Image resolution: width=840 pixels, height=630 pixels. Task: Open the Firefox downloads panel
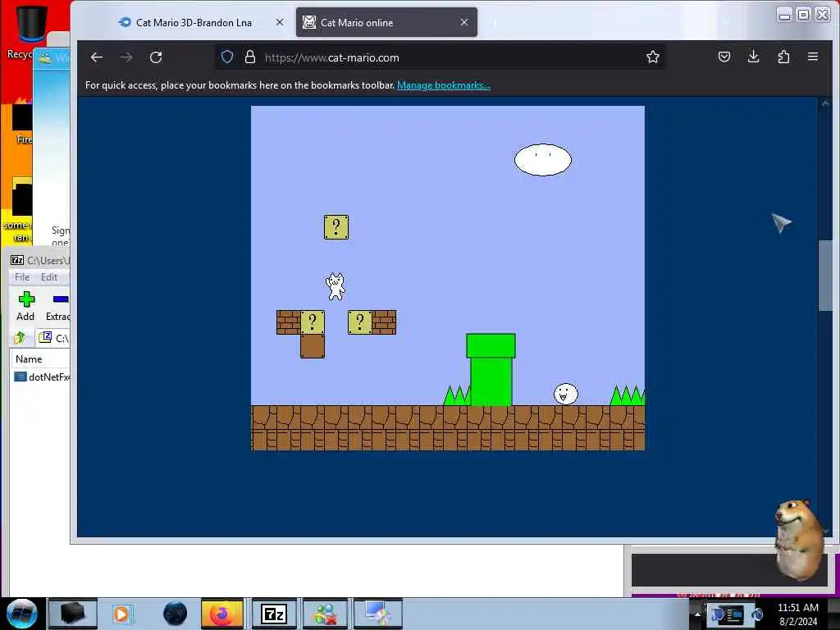point(753,57)
